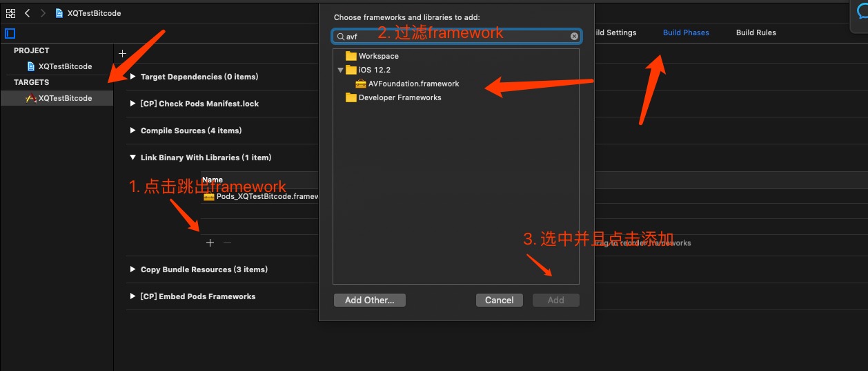This screenshot has width=868, height=371.
Task: Click the Add button
Action: coord(556,301)
